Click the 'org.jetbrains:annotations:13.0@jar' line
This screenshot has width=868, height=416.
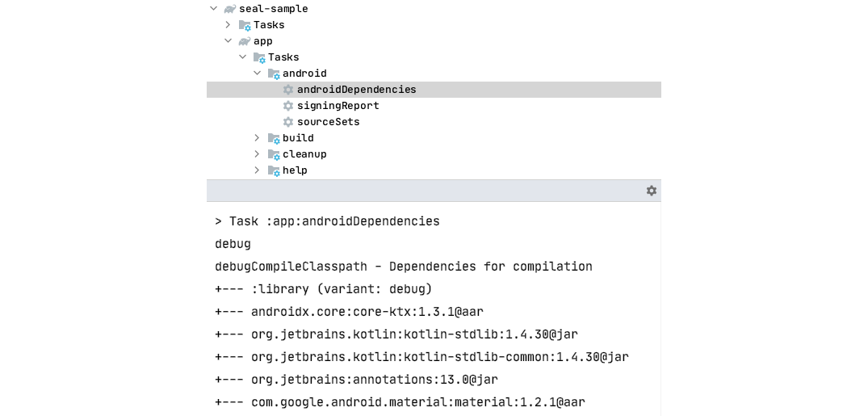[357, 380]
